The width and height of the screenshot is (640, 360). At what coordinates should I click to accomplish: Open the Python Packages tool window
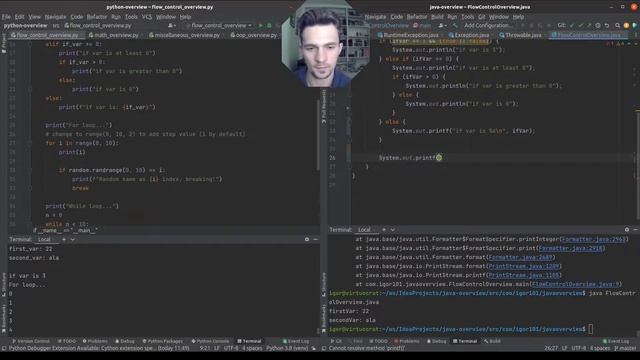162,341
